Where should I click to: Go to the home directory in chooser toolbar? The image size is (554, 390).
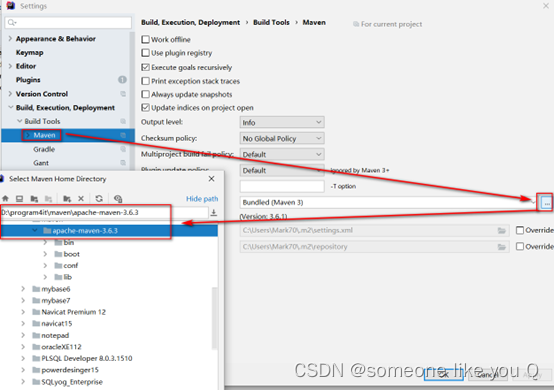(x=5, y=199)
